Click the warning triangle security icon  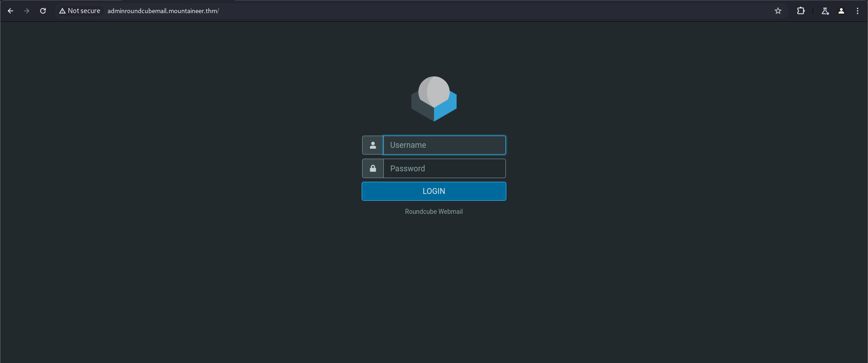click(62, 11)
